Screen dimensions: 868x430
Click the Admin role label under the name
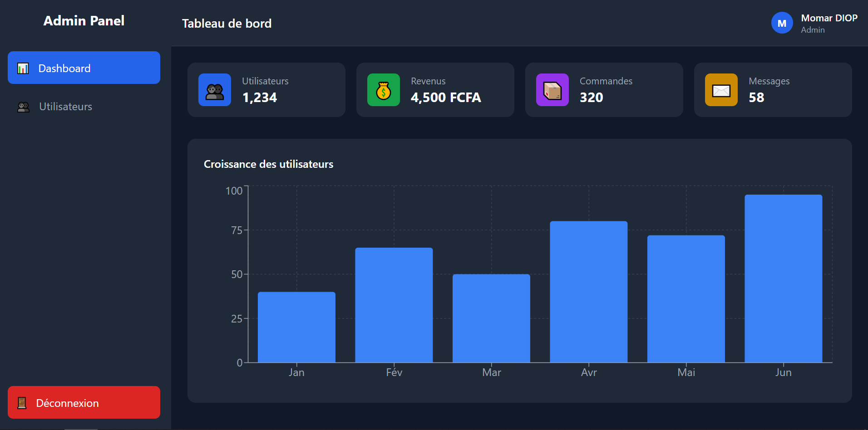[813, 30]
